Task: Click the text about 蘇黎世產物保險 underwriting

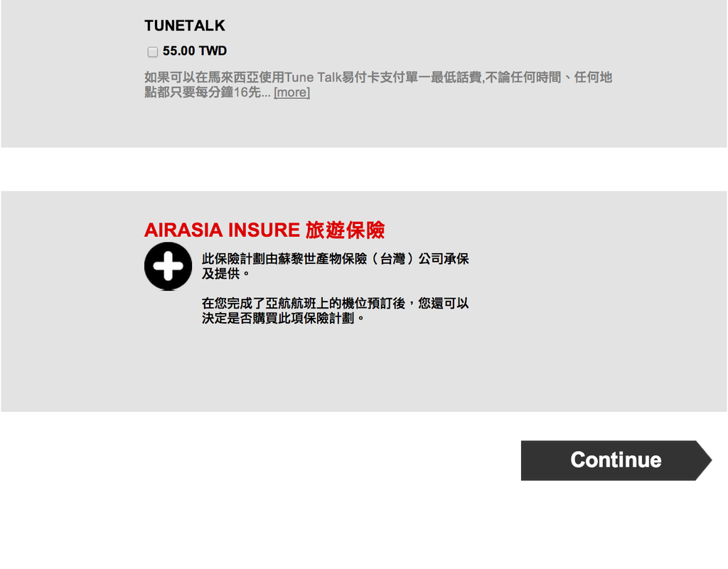Action: click(x=336, y=266)
